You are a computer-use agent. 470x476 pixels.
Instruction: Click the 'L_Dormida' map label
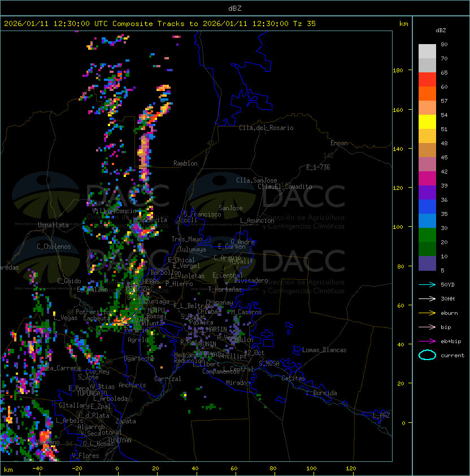pyautogui.click(x=321, y=393)
